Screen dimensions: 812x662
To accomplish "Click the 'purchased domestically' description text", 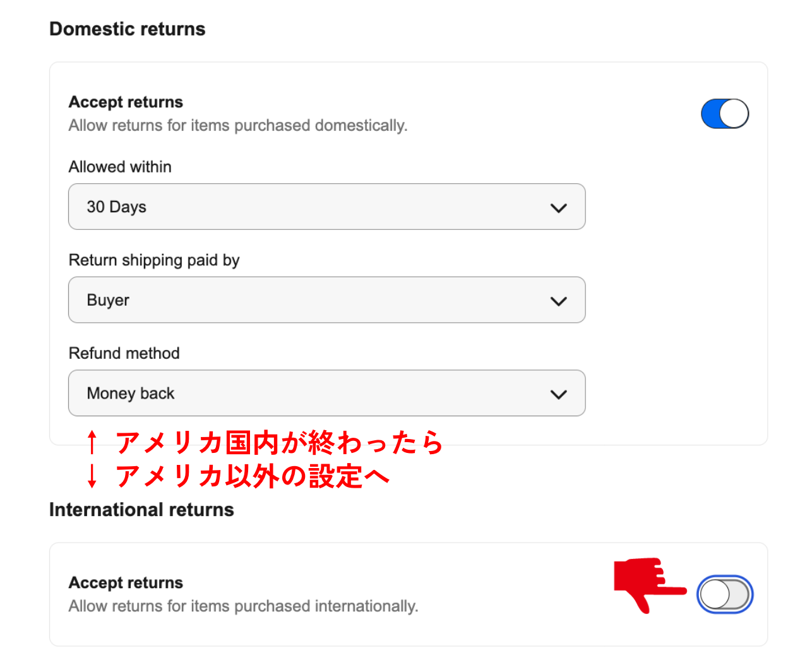I will [238, 126].
